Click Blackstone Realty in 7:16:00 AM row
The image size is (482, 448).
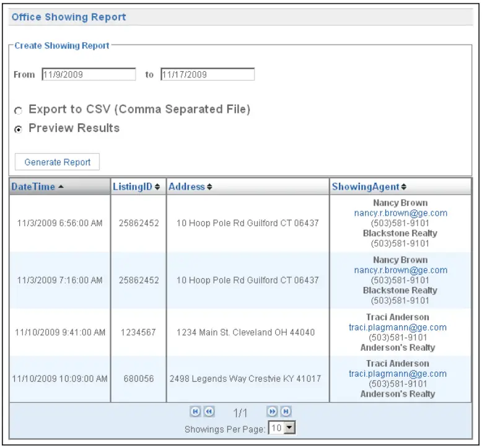click(x=400, y=291)
